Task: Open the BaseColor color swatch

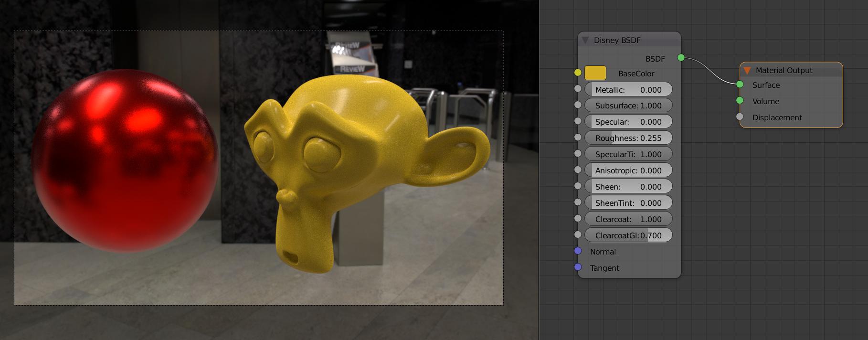Action: [595, 73]
